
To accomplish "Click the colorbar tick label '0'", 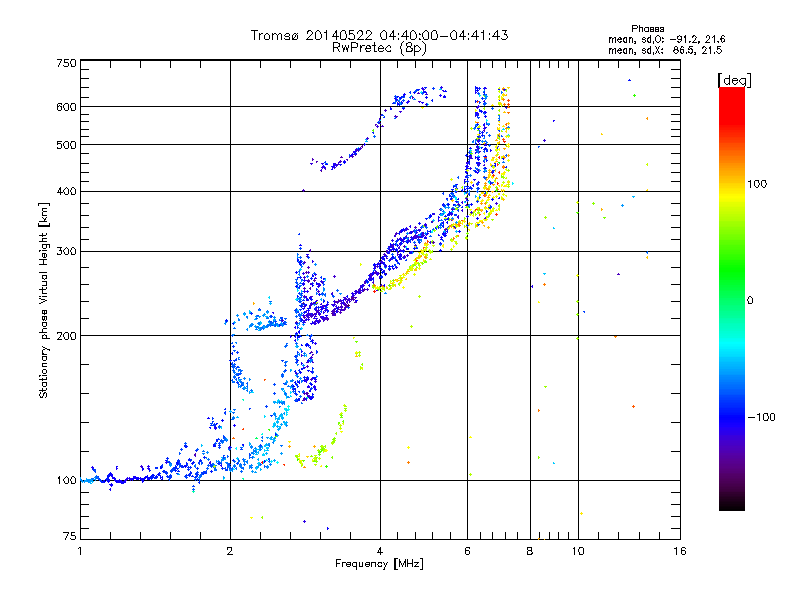I will [750, 300].
